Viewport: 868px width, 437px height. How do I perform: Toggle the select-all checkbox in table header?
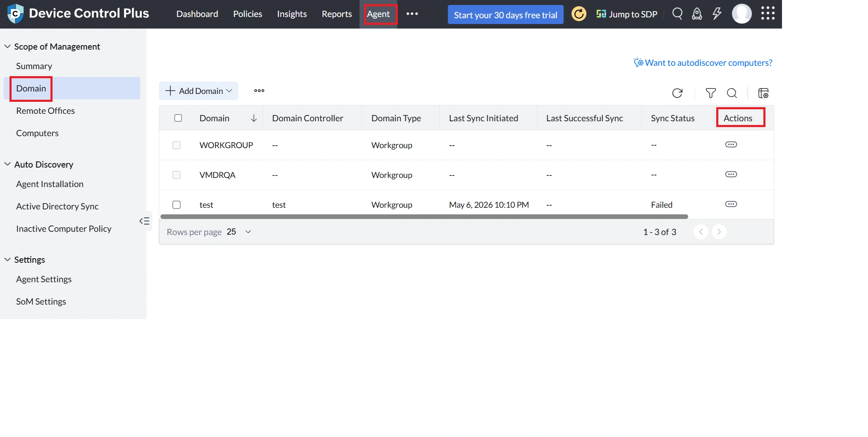[178, 118]
